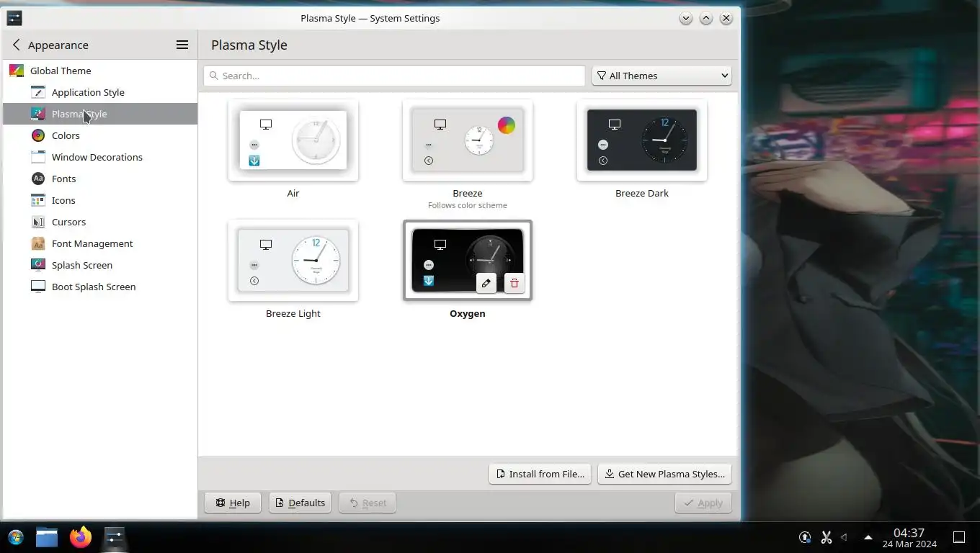Open Cursors settings page

(100, 222)
